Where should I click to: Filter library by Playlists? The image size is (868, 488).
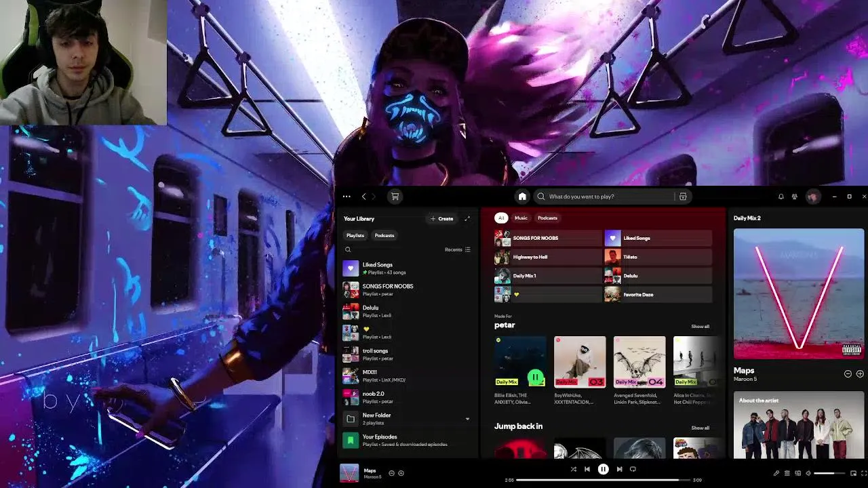point(355,235)
